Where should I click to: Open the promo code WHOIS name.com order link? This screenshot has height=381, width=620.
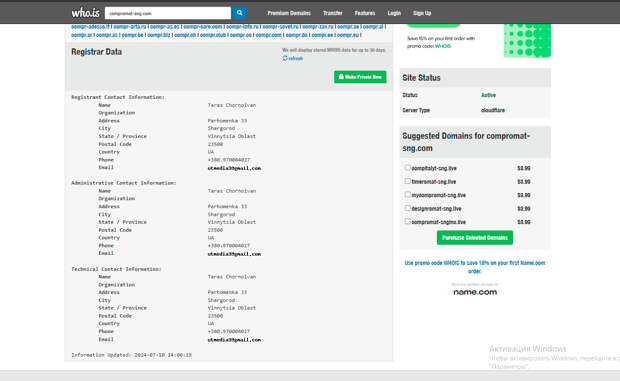coord(474,267)
